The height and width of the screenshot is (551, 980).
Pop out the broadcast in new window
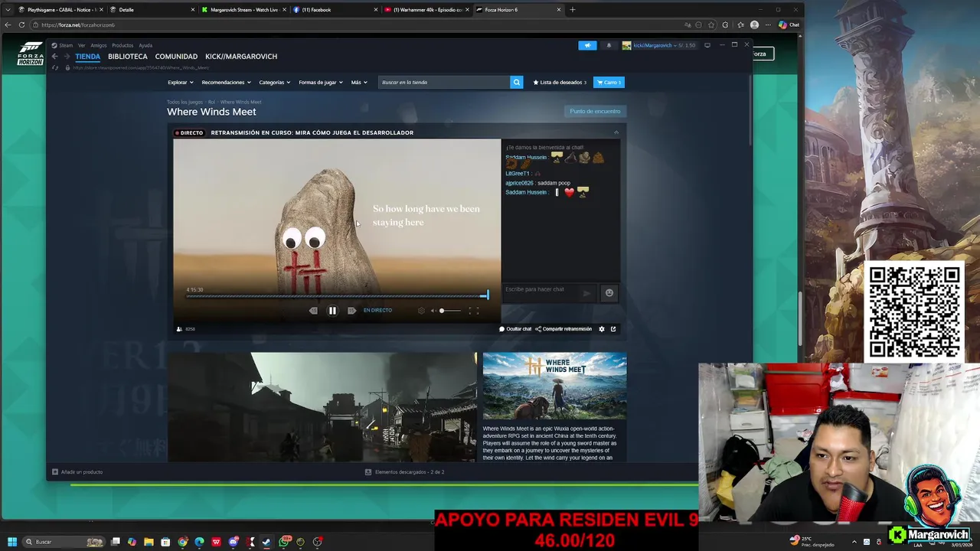click(x=613, y=329)
